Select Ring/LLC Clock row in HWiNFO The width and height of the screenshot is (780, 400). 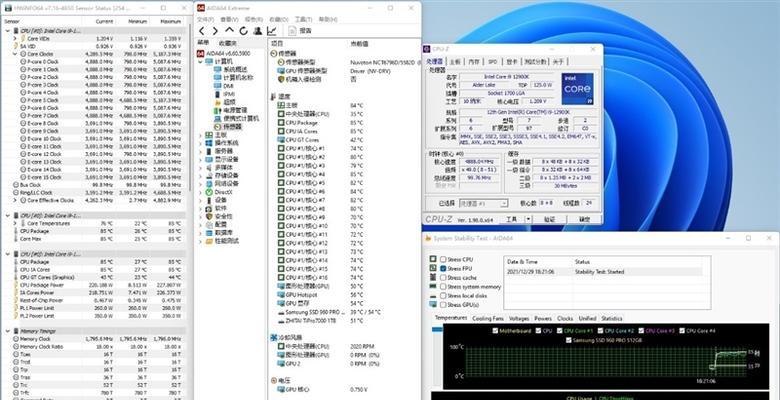point(95,193)
